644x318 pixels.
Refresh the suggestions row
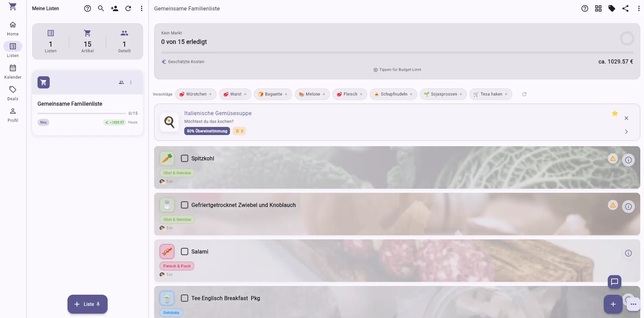point(524,94)
